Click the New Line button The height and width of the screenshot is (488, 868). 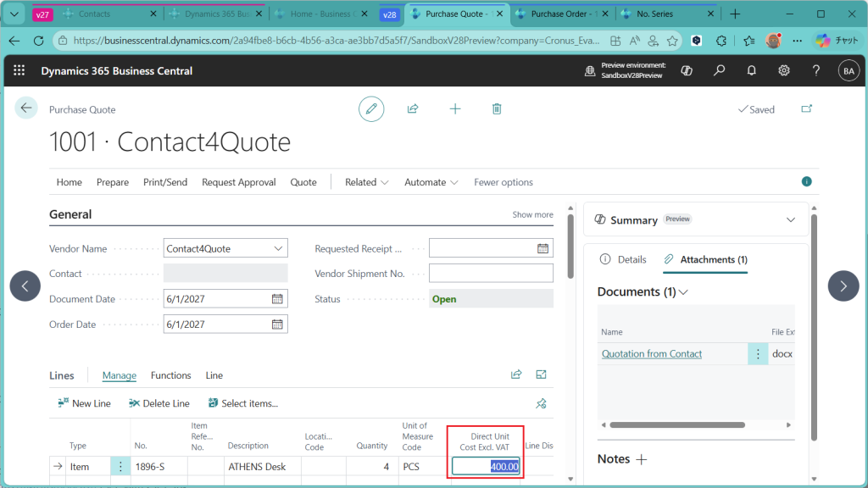coord(85,403)
